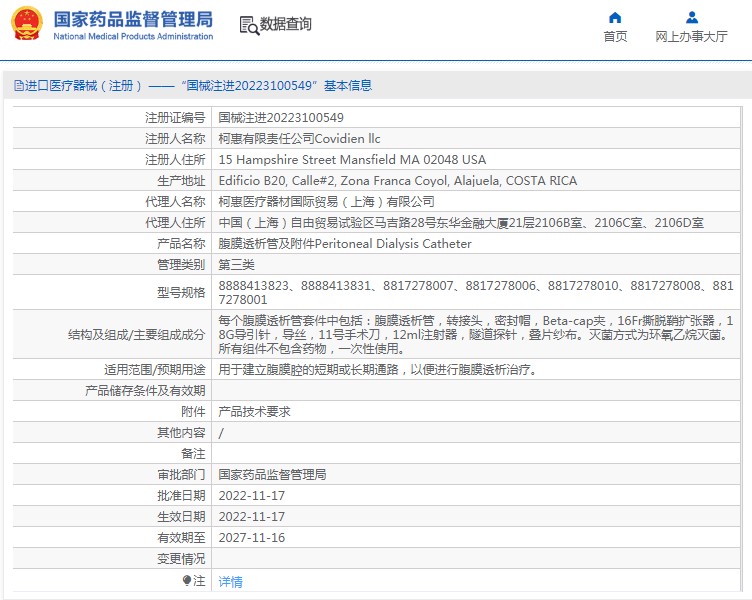Screen dimensions: 752x600
Task: Select structure description 每个腹膜透析管套件中包括 cell
Action: [476, 334]
